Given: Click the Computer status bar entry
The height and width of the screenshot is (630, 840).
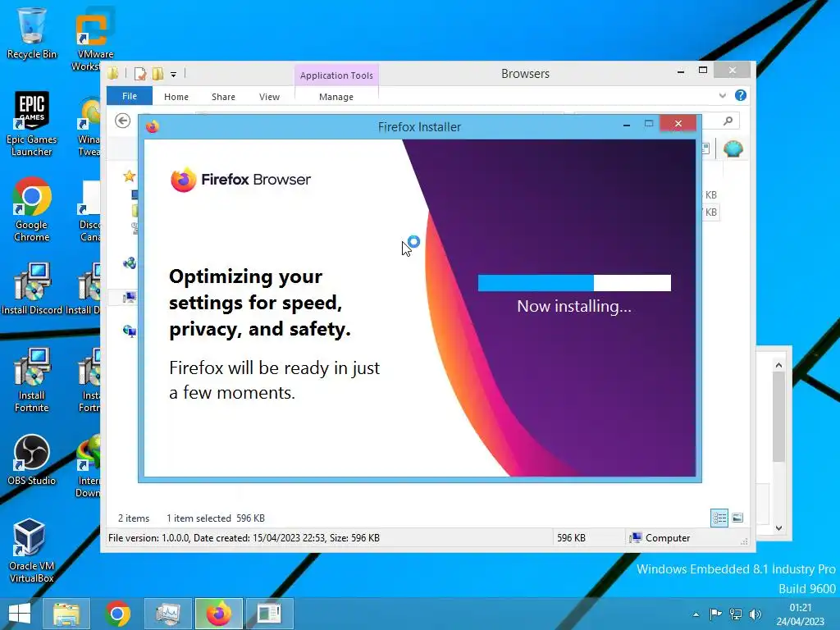Looking at the screenshot, I should (x=660, y=538).
